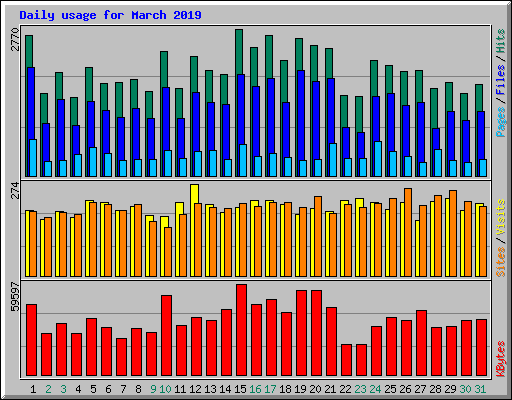Click day '11' on the x-axis
This screenshot has width=512, height=400.
180,389
